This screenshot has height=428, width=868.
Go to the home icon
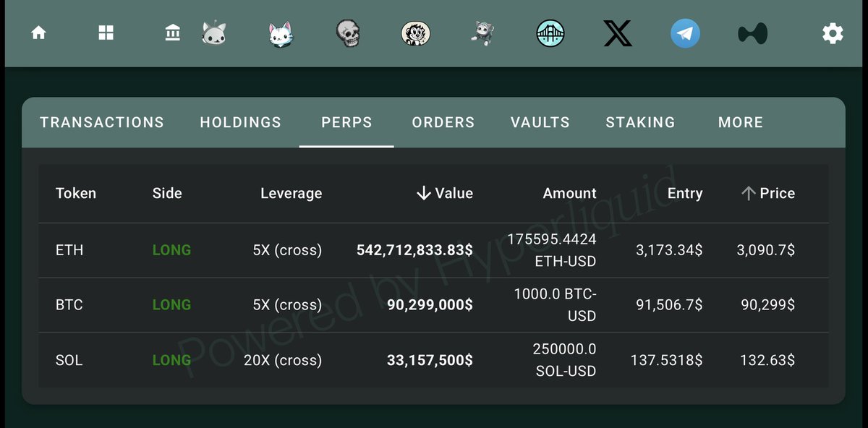pyautogui.click(x=38, y=33)
